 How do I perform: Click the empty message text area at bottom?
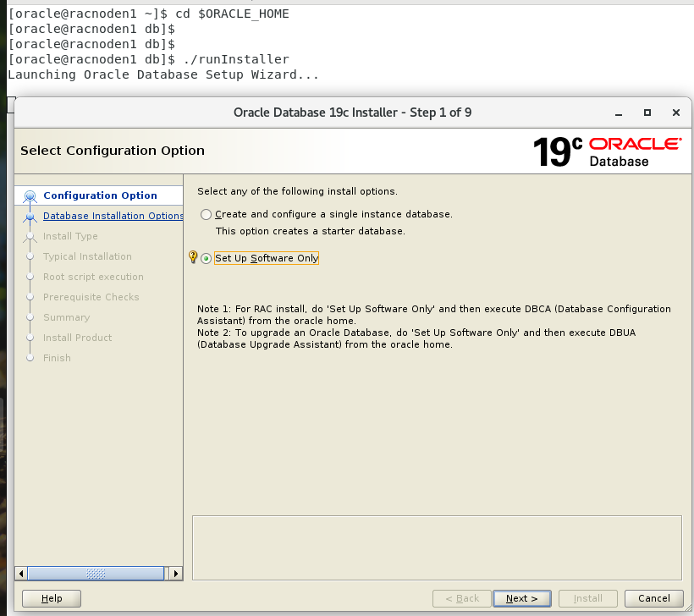point(437,547)
